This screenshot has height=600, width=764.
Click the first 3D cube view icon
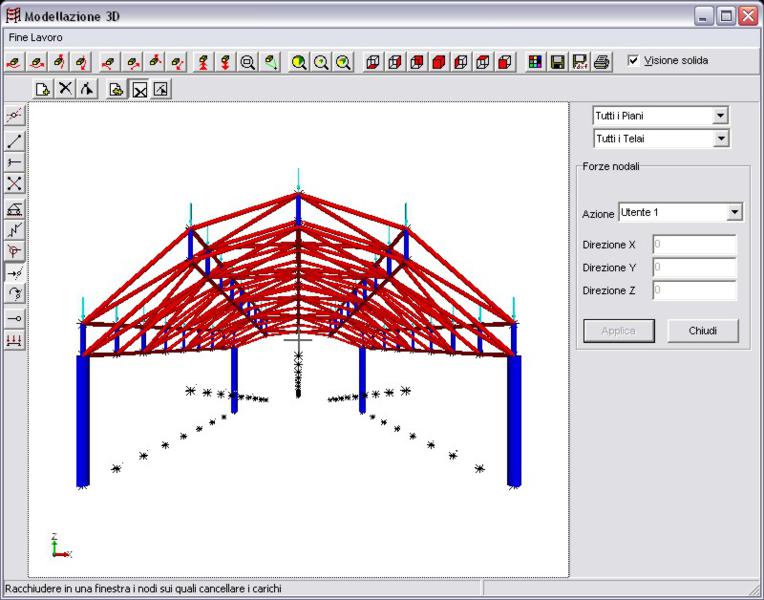point(373,62)
